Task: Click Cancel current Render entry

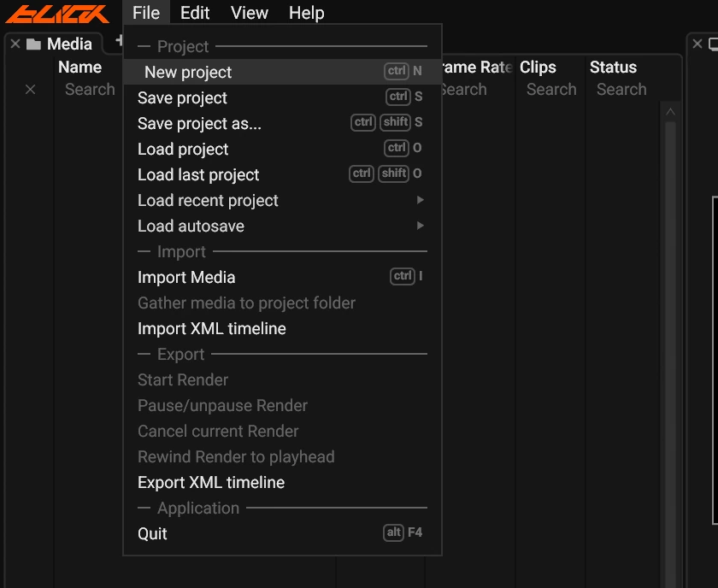Action: [283, 431]
